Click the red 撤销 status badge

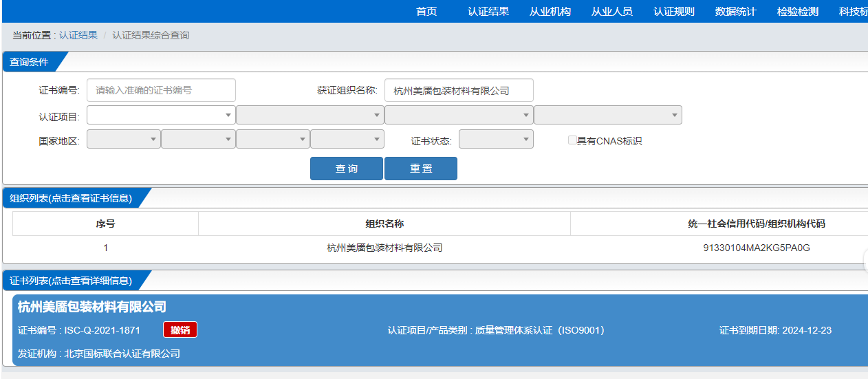(180, 330)
